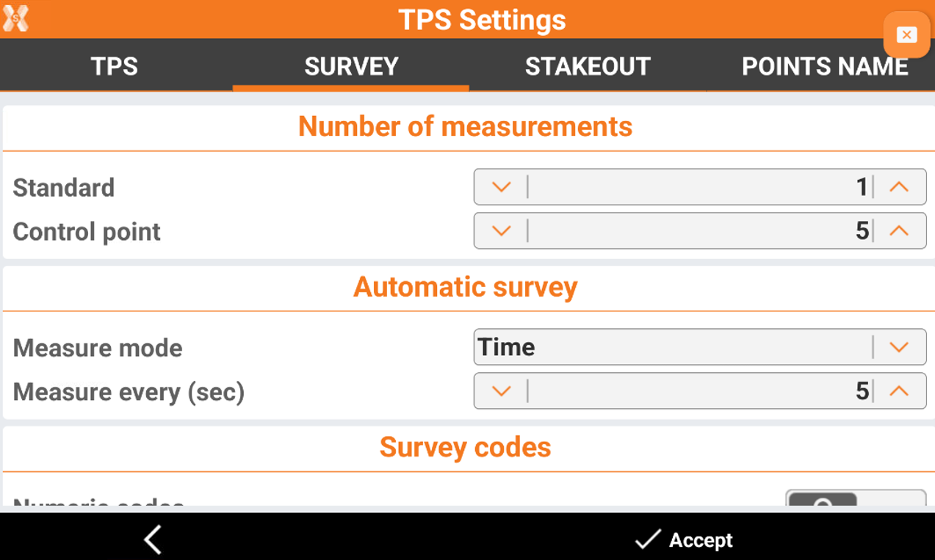The image size is (935, 560).
Task: Click the Standard measurements value field
Action: 700,187
